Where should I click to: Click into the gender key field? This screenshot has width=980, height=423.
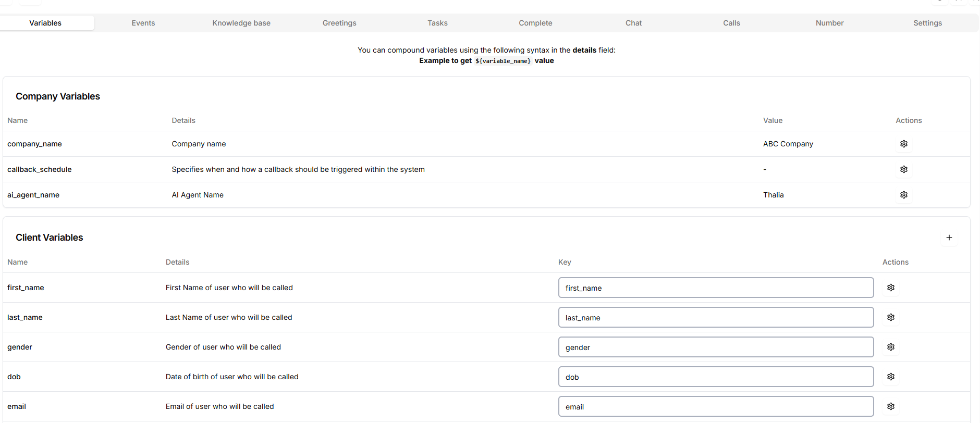tap(716, 347)
